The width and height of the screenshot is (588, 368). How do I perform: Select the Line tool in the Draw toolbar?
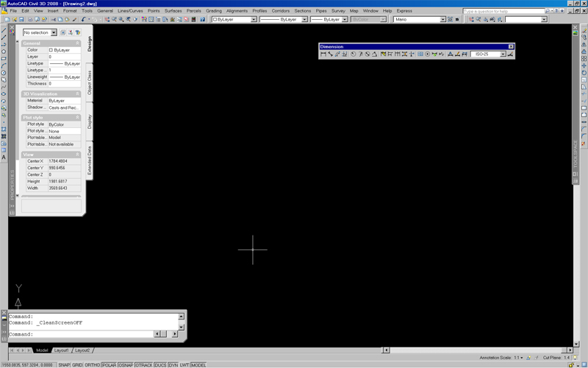(x=4, y=29)
